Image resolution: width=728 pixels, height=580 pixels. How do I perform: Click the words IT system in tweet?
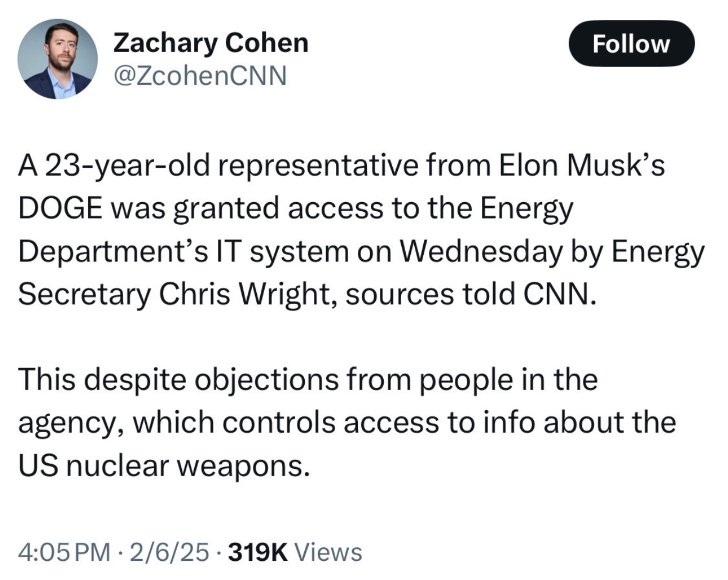coord(282,251)
